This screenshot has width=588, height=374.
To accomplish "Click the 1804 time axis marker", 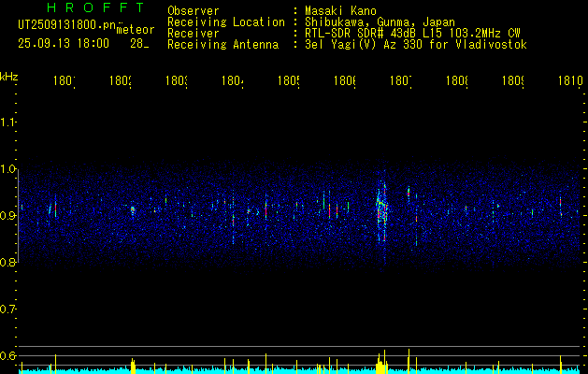I will point(233,80).
